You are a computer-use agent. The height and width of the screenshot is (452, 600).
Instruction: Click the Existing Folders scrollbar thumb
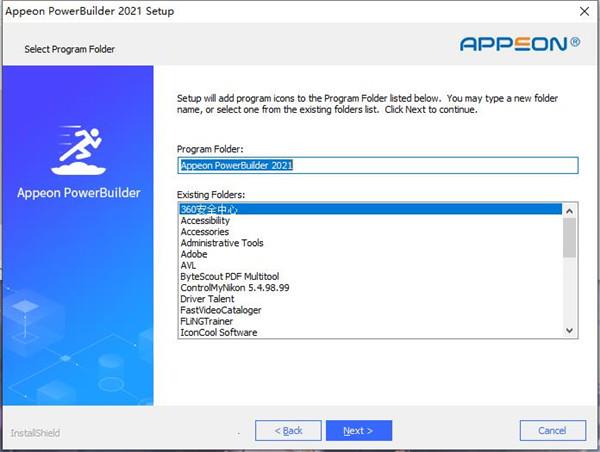point(569,238)
